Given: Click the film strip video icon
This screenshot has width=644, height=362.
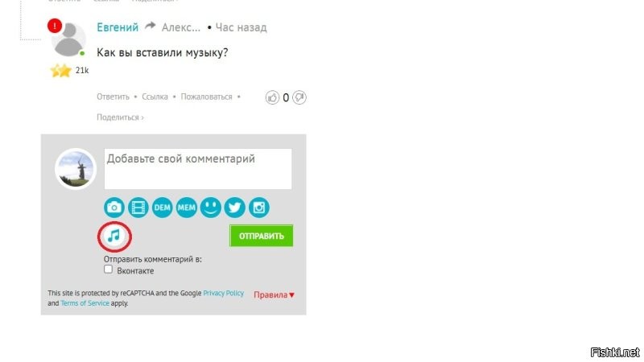Looking at the screenshot, I should (138, 208).
